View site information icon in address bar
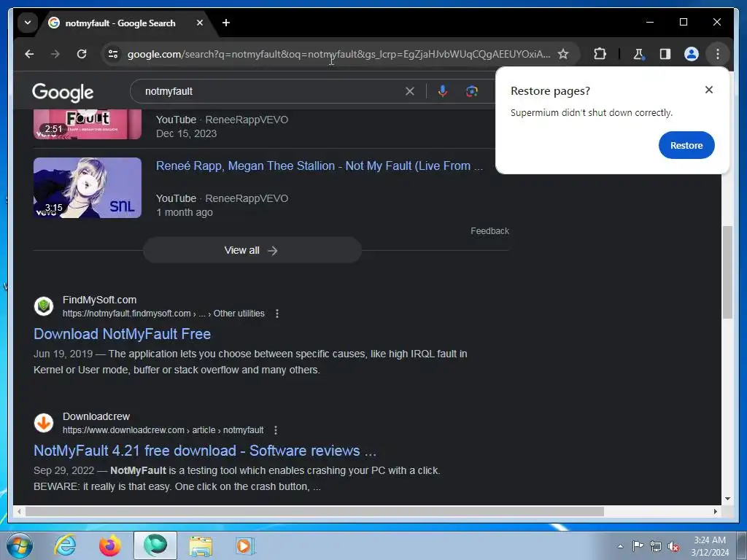 [x=113, y=54]
